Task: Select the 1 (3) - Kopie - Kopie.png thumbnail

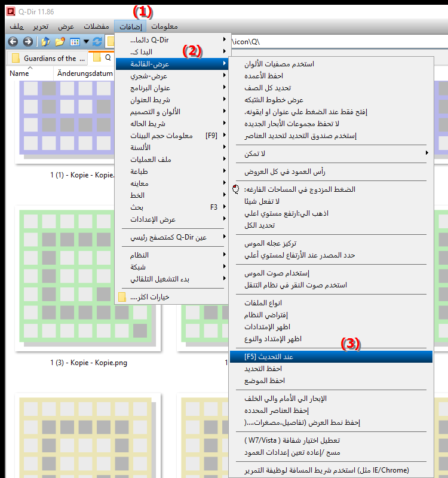Action: click(x=88, y=279)
